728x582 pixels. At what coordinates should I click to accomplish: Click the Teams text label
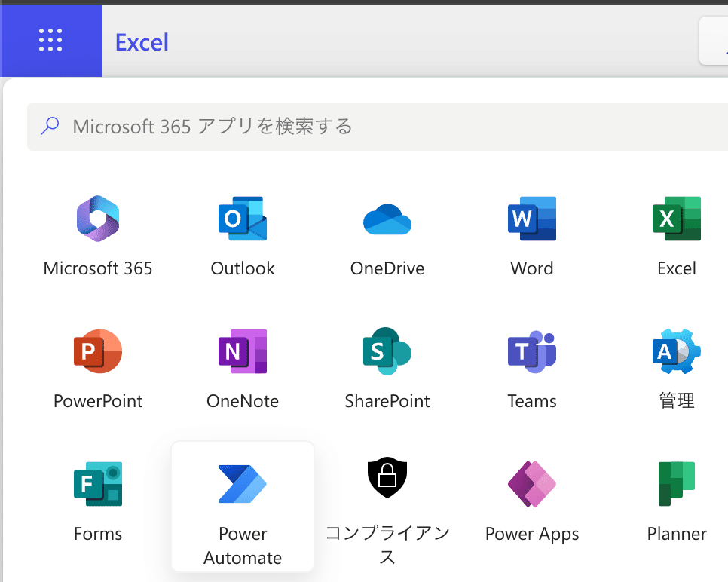(x=532, y=401)
